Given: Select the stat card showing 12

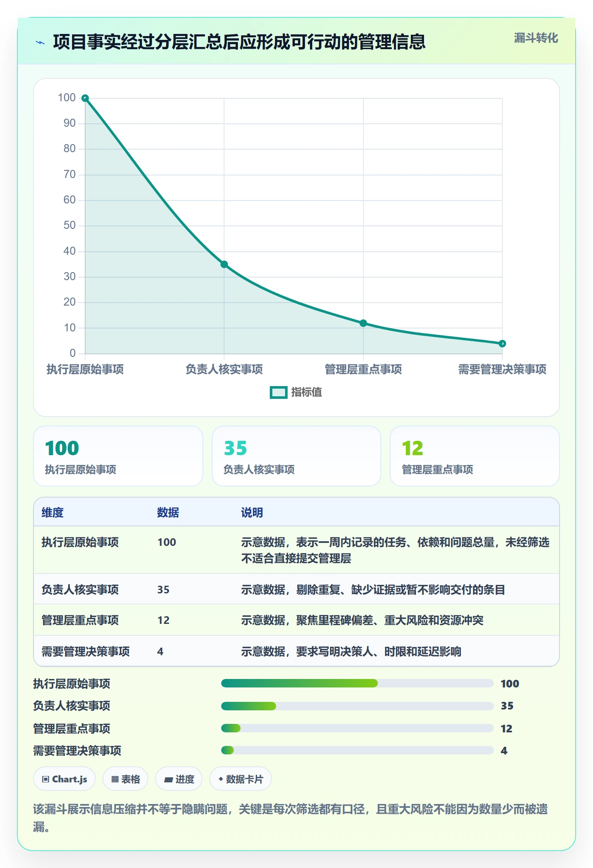Looking at the screenshot, I should tap(475, 456).
